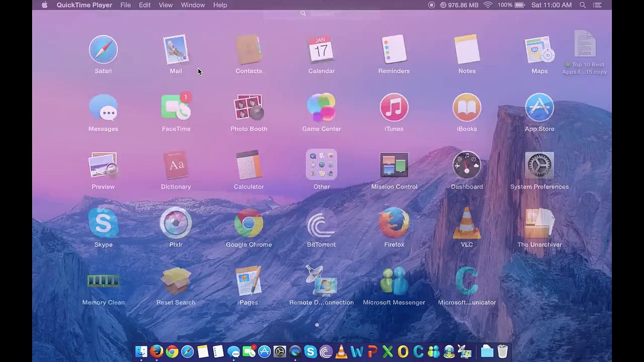Open PowerPoint in the Dock
Screen dimensions: 644x362
372,351
